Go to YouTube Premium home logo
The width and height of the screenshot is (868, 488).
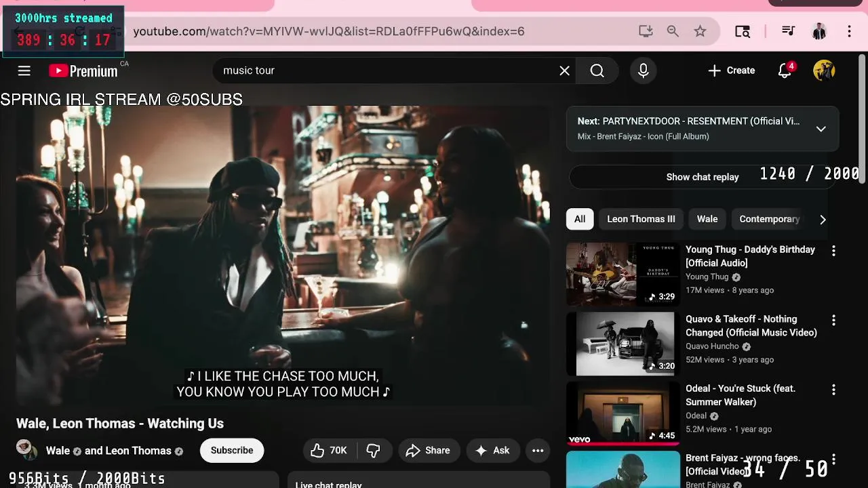tap(83, 71)
